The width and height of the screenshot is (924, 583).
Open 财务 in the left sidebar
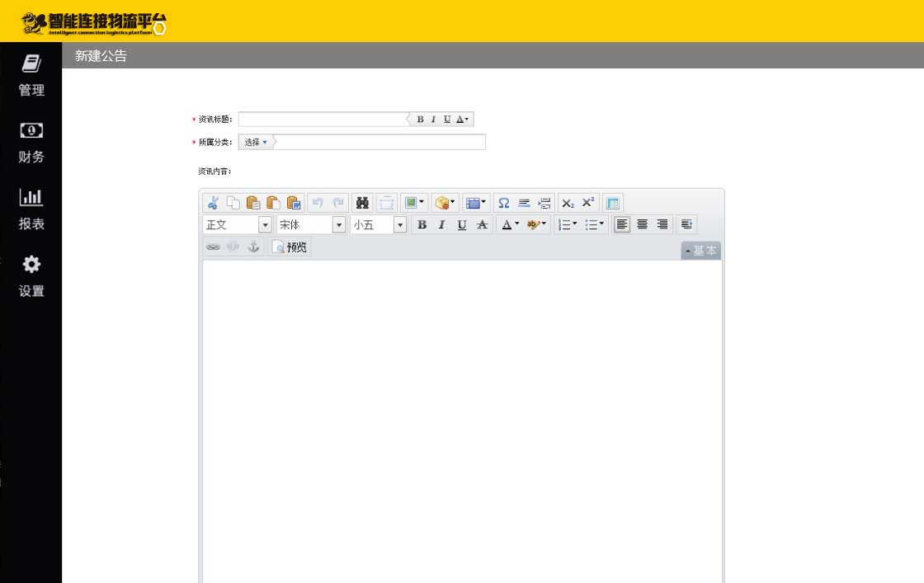click(x=31, y=143)
